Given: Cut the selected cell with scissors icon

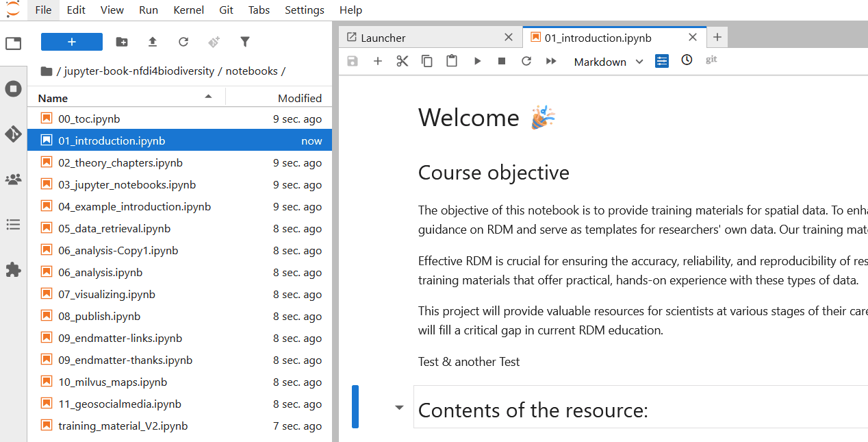Looking at the screenshot, I should (x=402, y=61).
